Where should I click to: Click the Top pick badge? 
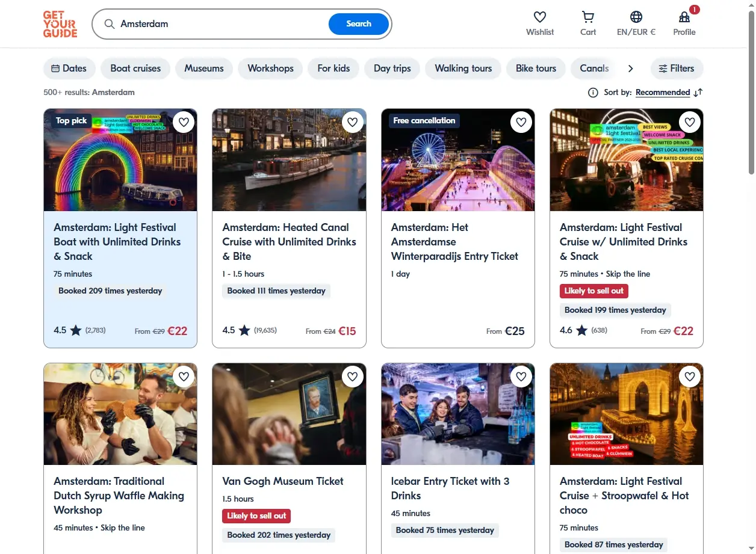(x=71, y=121)
